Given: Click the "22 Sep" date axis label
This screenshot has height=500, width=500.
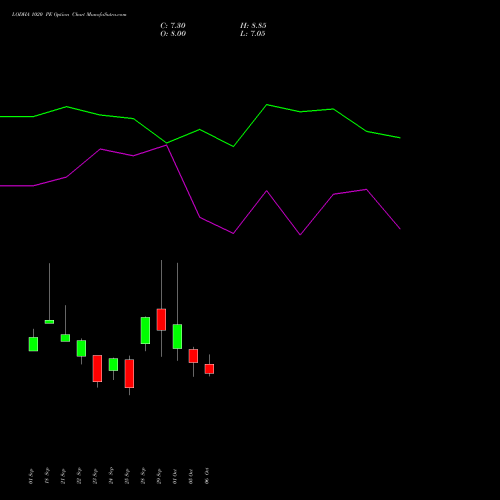Looking at the screenshot, I should click(x=79, y=476).
